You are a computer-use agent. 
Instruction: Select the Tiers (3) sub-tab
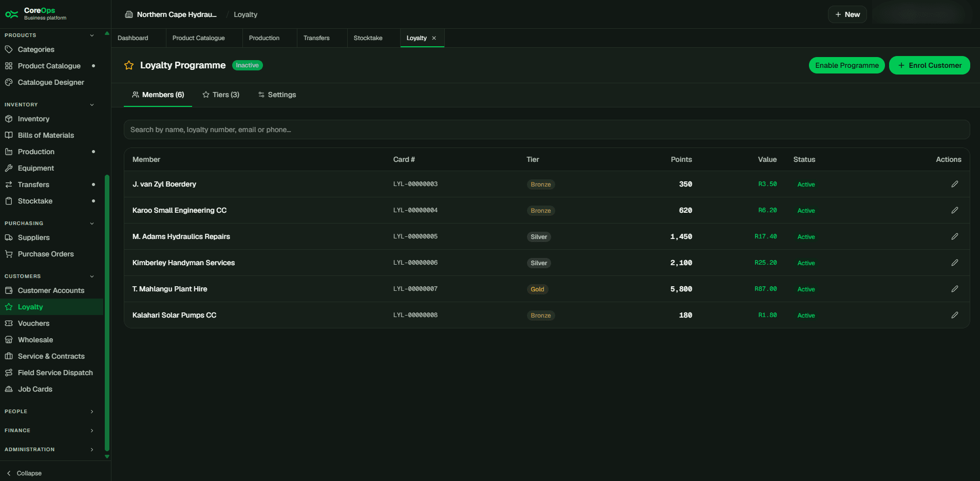[x=221, y=95]
